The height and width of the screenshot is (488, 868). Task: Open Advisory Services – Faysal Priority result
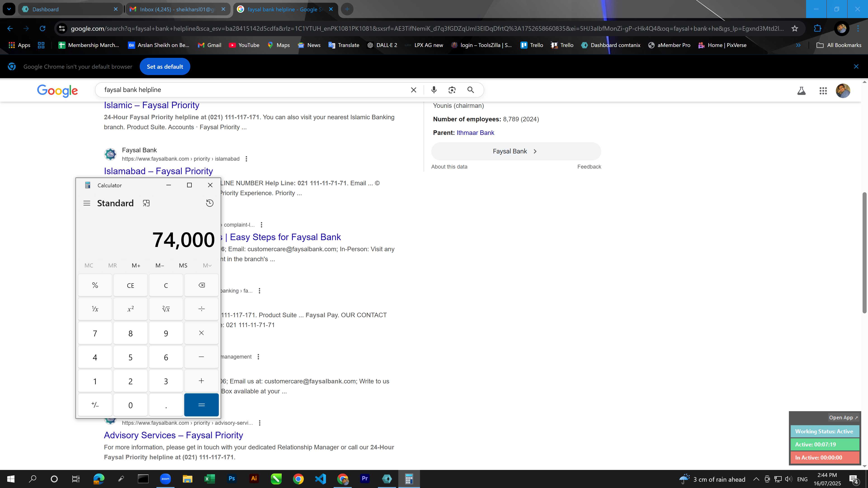click(173, 435)
